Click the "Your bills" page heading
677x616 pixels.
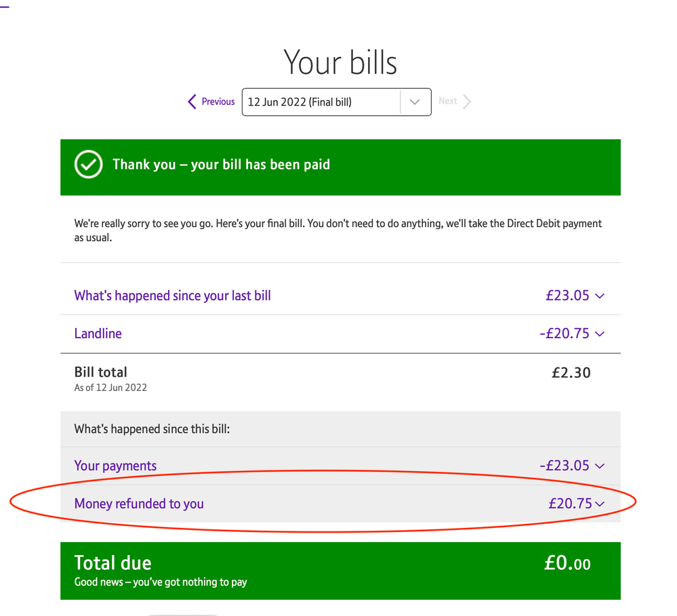(x=340, y=62)
